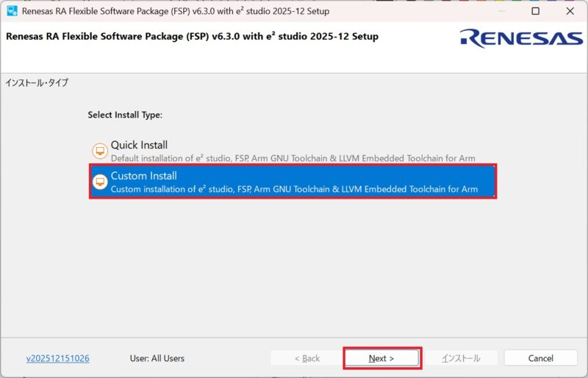
Task: Click the Cancel button
Action: point(540,358)
